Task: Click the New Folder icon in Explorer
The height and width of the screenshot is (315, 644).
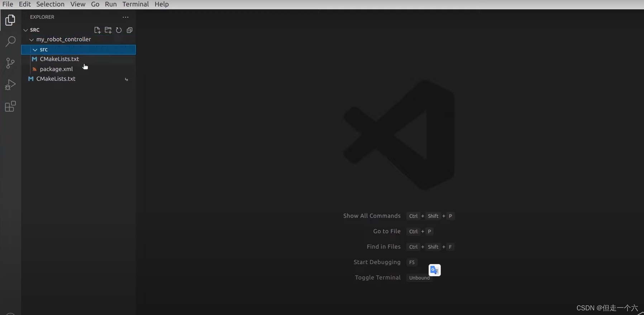Action: pyautogui.click(x=108, y=30)
